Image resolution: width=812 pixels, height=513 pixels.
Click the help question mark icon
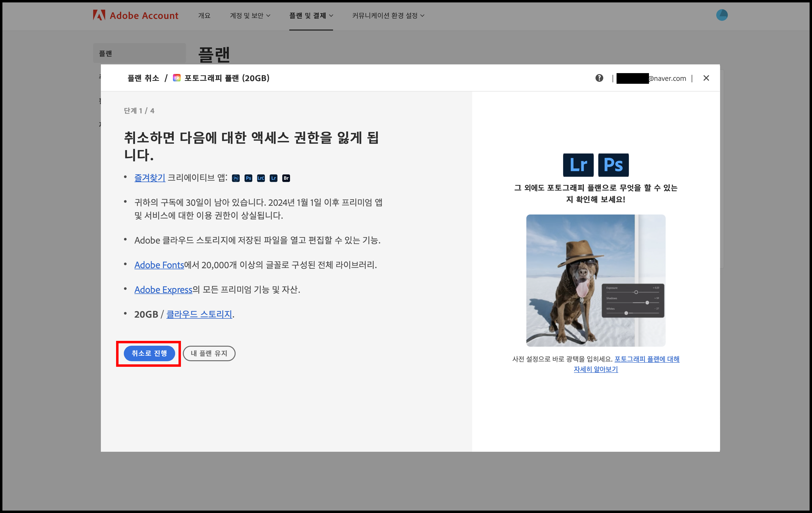coord(599,78)
